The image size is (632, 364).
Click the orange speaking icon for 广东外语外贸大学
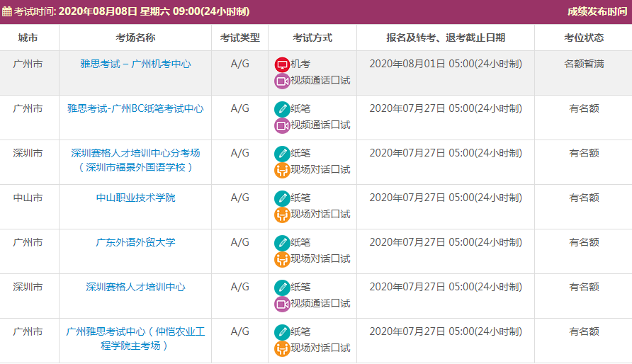click(282, 259)
